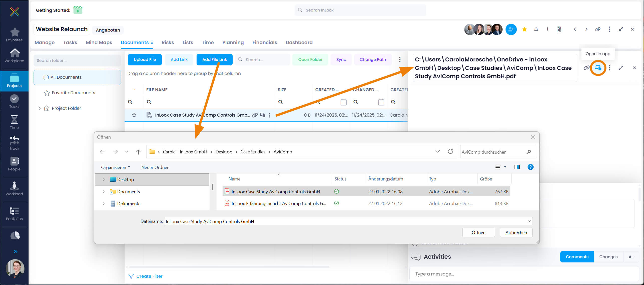This screenshot has height=285, width=644.
Task: Click the exclamation mark priority icon
Action: coord(548,29)
